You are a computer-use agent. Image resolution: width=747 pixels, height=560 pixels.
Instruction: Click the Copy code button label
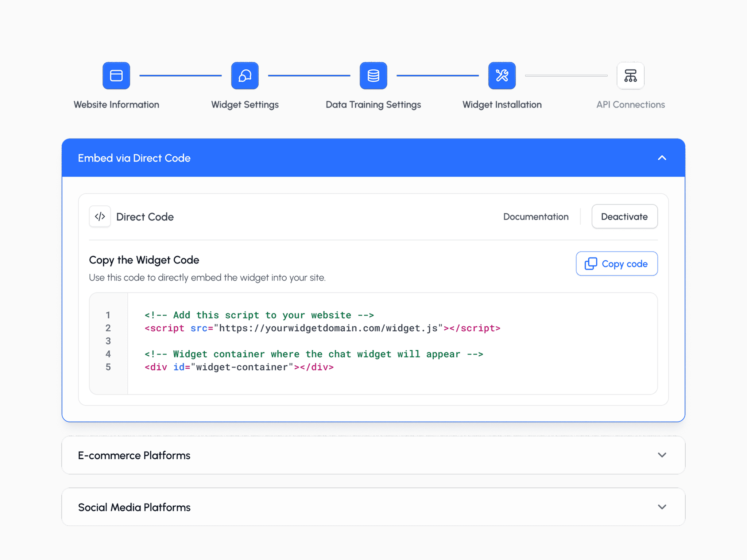[x=624, y=264]
